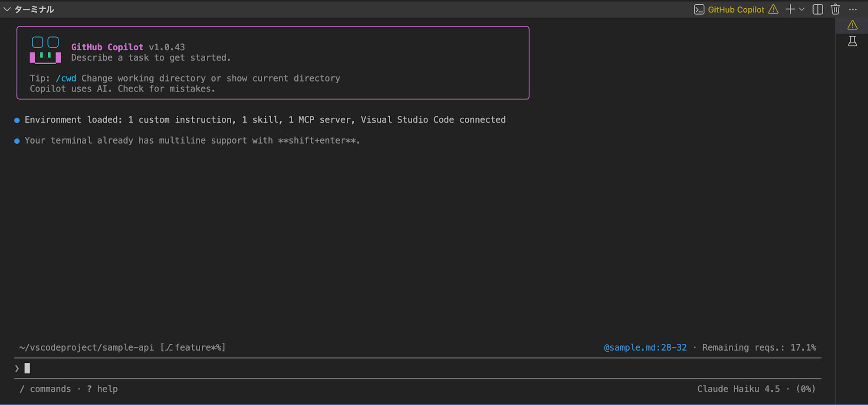Click the Copilot mascot logo
This screenshot has width=868, height=405.
[45, 50]
